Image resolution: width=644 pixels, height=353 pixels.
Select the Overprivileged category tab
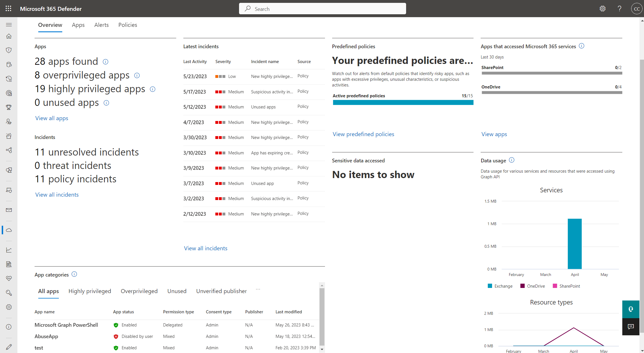pyautogui.click(x=139, y=291)
